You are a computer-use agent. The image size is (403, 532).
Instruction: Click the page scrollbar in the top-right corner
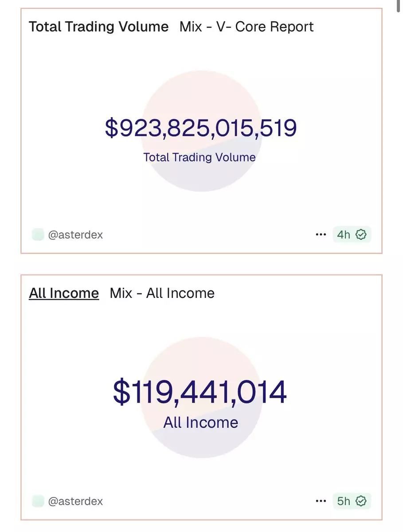click(399, 5)
